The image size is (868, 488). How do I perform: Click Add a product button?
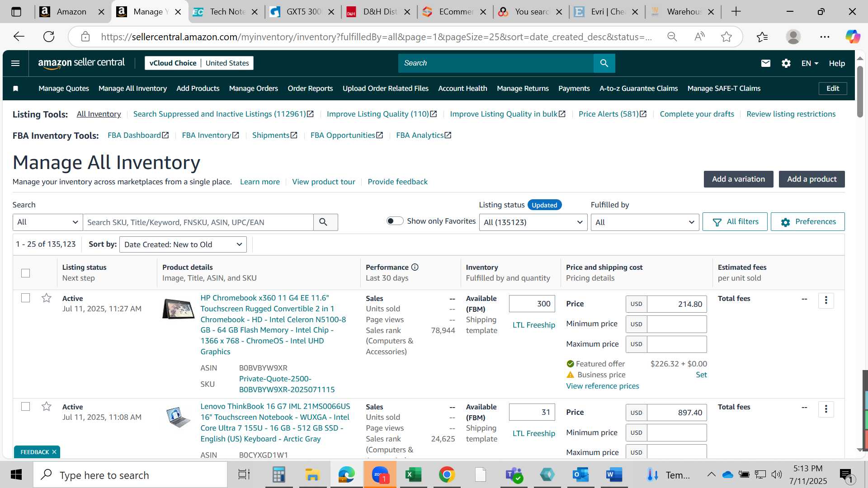(x=811, y=179)
